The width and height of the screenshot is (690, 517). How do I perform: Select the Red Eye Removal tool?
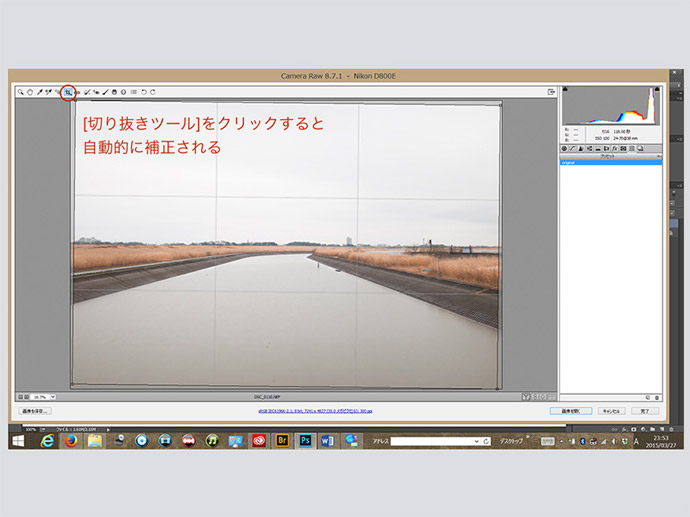(96, 92)
